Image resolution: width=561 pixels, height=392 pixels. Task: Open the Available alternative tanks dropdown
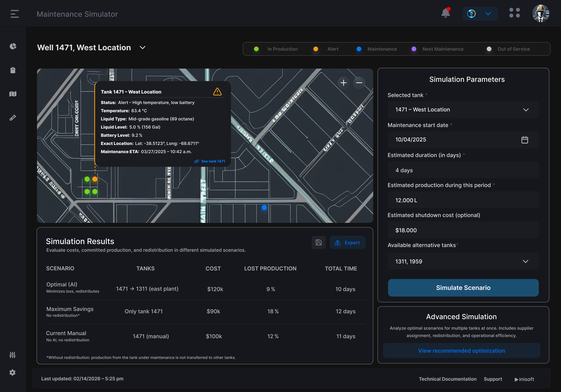click(463, 261)
